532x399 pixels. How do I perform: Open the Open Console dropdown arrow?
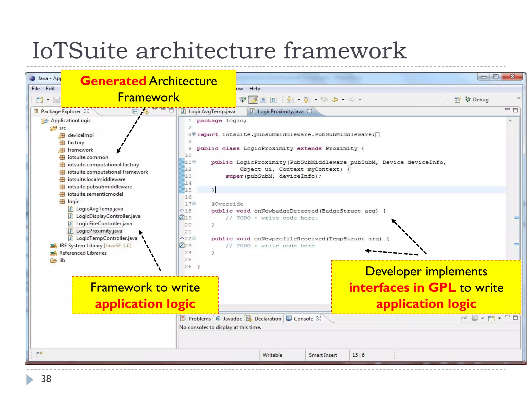click(500, 318)
